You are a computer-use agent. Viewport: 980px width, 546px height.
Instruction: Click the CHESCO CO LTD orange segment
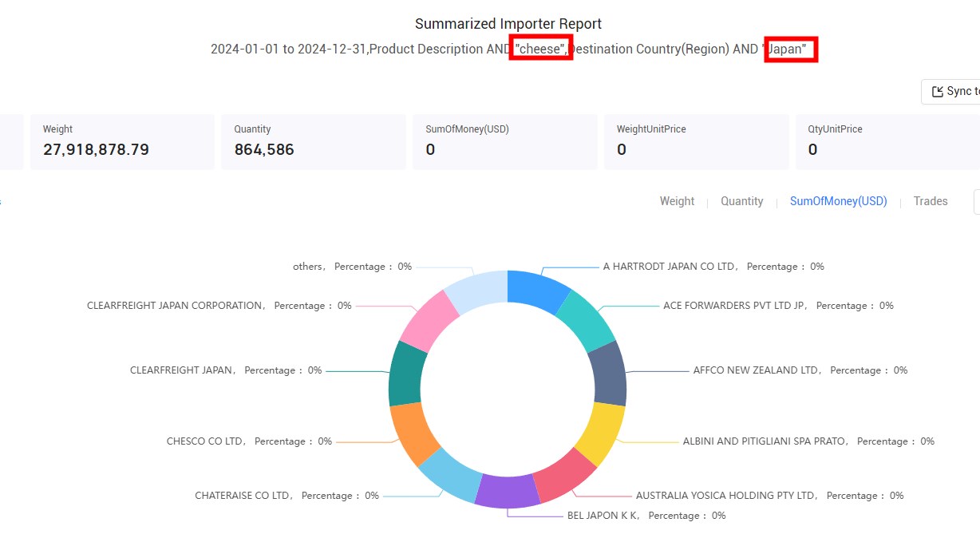pos(413,433)
